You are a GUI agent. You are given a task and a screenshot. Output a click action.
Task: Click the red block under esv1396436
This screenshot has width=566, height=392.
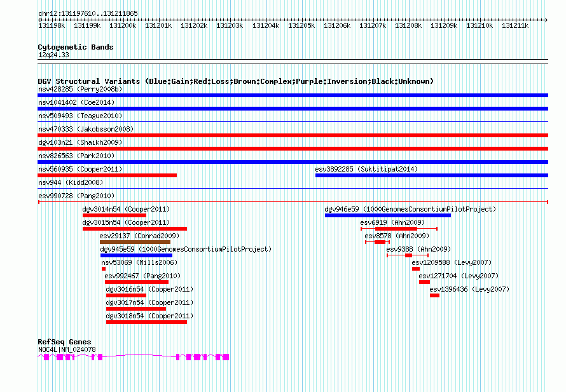coord(434,295)
